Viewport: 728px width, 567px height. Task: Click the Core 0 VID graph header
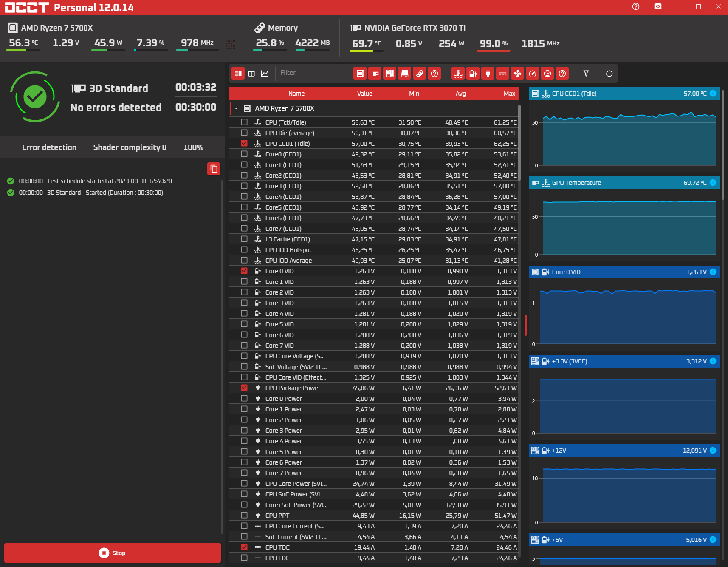(624, 272)
